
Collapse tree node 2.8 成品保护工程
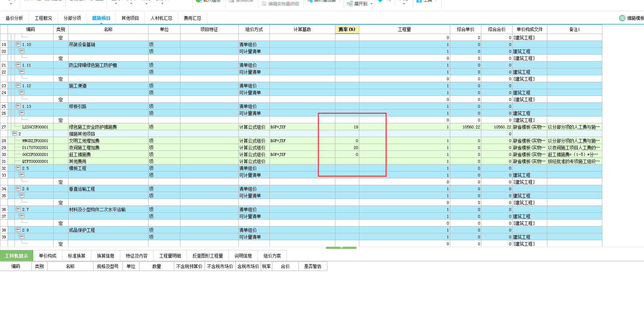[18, 230]
